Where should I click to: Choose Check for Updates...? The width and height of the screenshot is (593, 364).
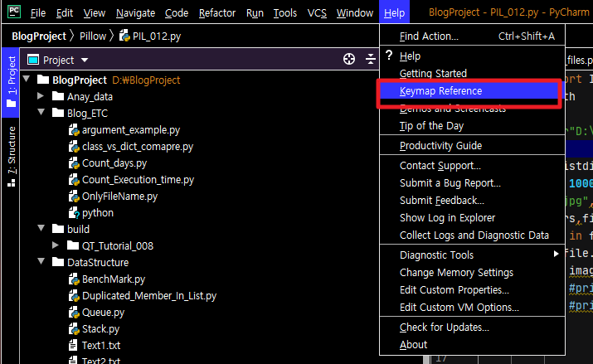pos(472,328)
